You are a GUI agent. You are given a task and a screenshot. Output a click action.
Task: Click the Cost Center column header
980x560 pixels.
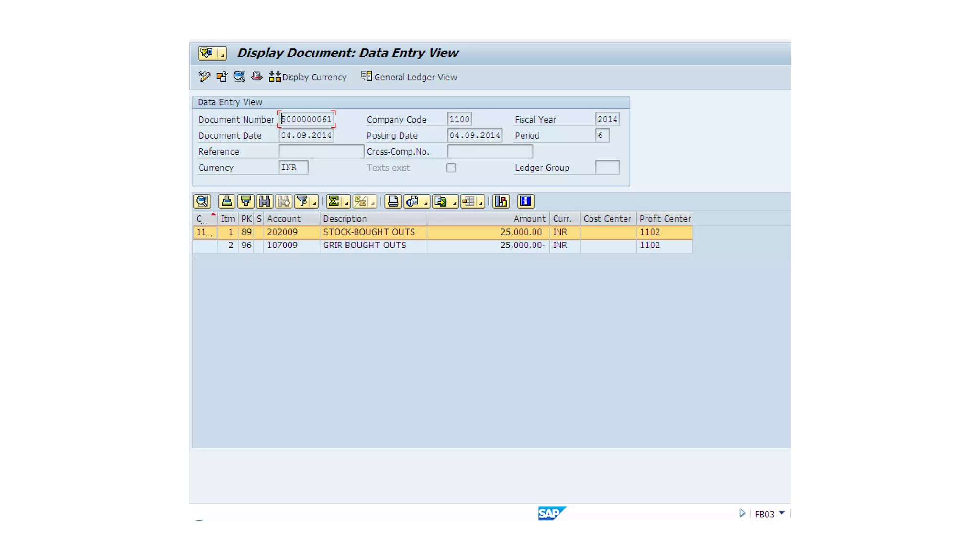[608, 219]
